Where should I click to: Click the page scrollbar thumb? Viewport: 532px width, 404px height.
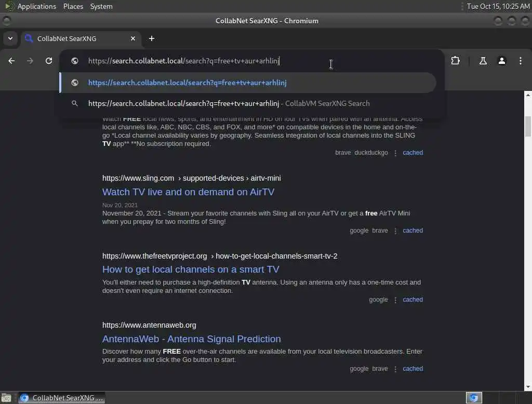coord(528,126)
